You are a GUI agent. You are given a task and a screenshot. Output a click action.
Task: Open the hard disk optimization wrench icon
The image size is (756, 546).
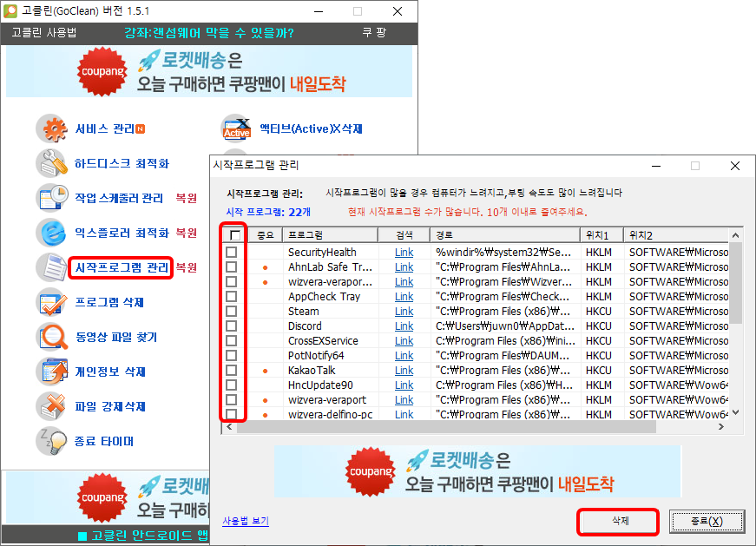[x=51, y=163]
